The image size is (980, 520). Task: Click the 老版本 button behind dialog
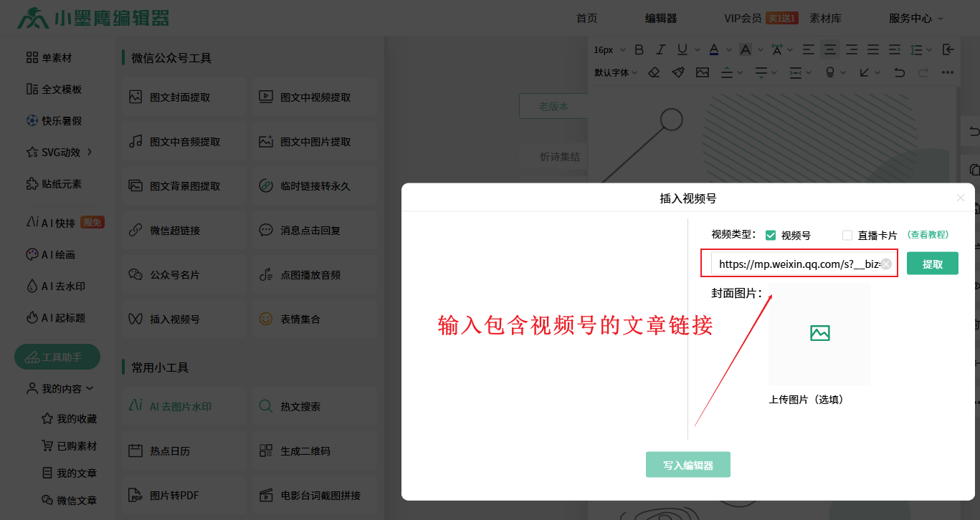click(x=553, y=106)
